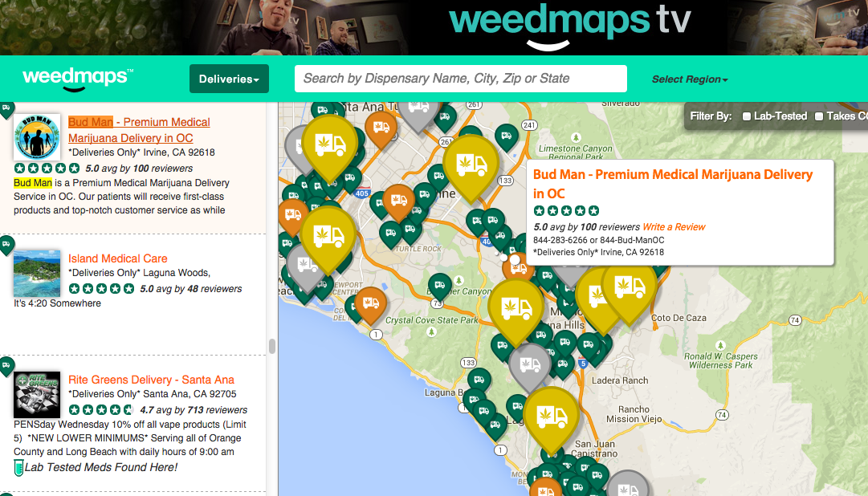Click the Ladera Ranch map label
Screen dimensions: 868x496
pos(620,381)
